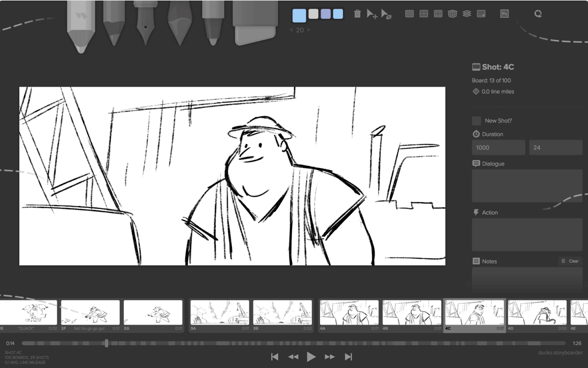Viewport: 588px width, 368px height.
Task: Click the "0.1 AVG. LINE MILEAGE" status text
Action: point(25,362)
